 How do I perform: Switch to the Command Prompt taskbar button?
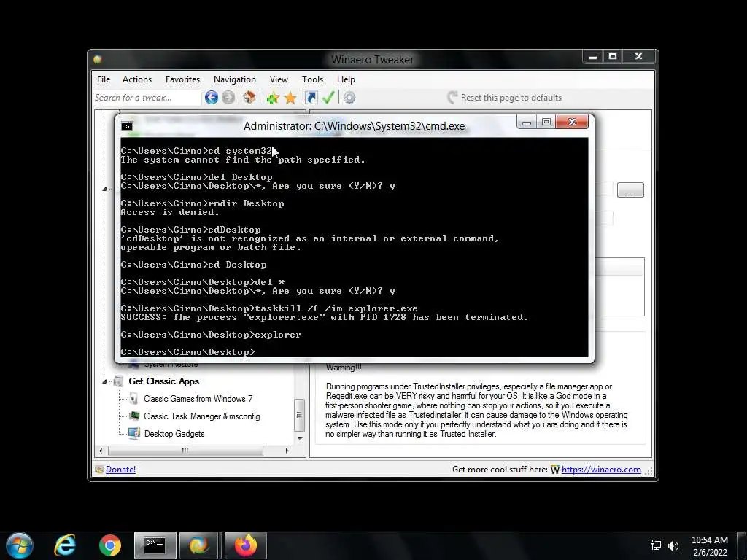155,545
